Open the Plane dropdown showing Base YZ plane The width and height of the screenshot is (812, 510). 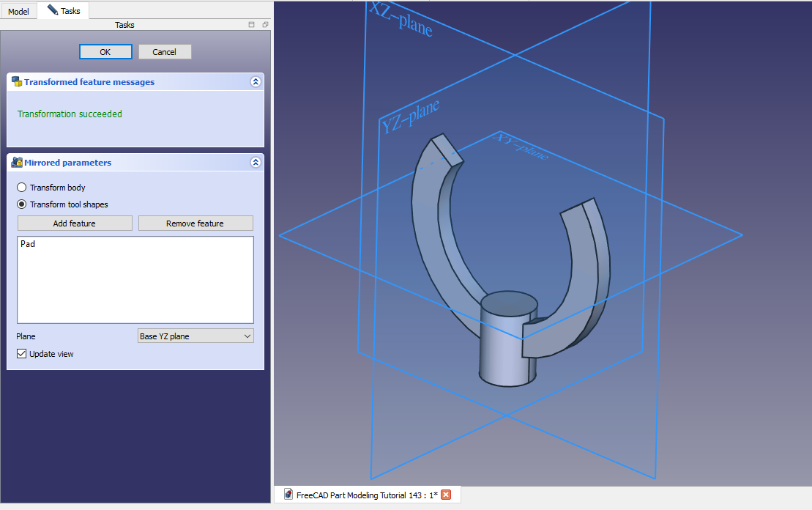click(x=195, y=336)
